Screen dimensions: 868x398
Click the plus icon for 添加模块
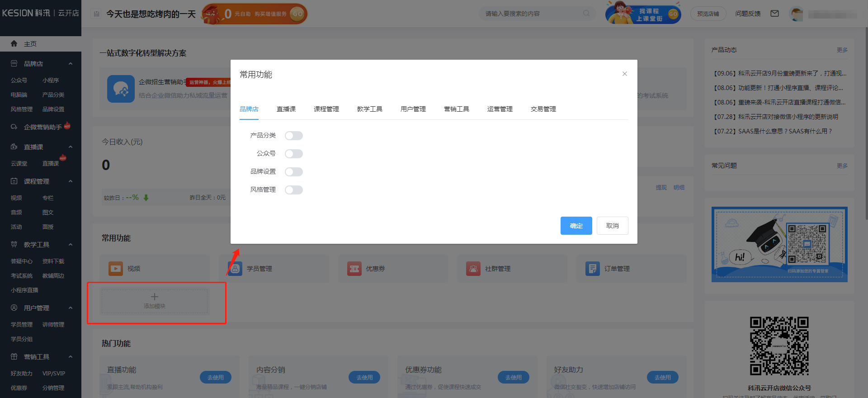155,297
